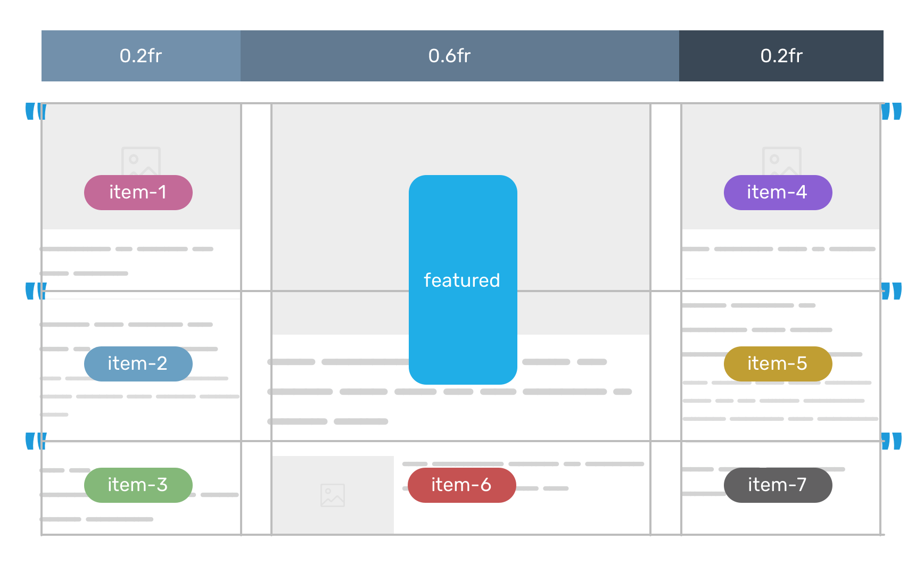Click the dark 0.2fr column header
This screenshot has height=564, width=924.
tap(781, 56)
